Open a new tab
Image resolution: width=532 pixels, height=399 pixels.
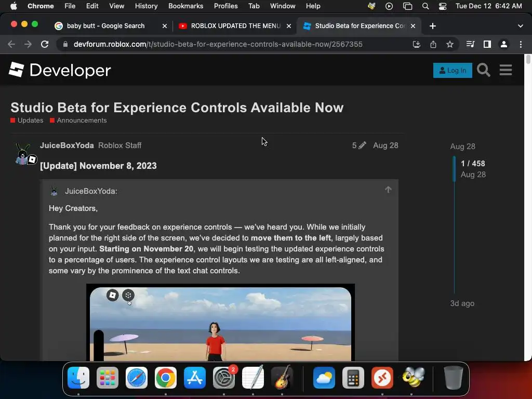(x=433, y=26)
